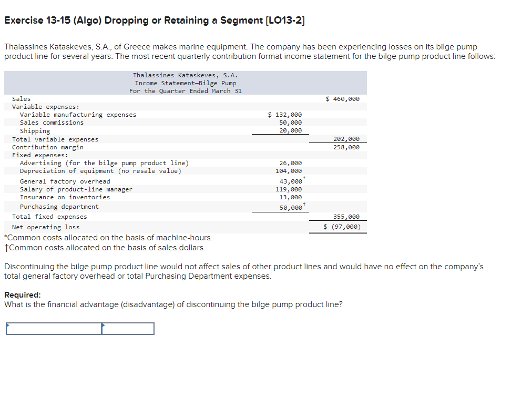Click inside the right answer input box
532x397 pixels.
pos(129,328)
